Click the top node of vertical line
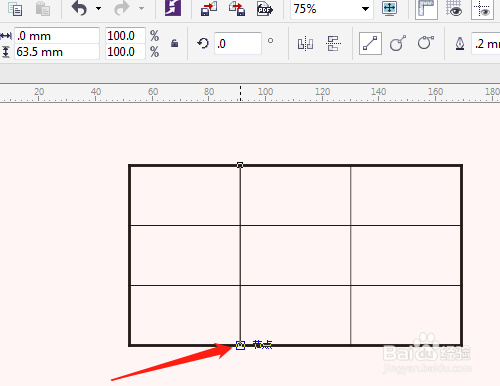 [x=240, y=165]
